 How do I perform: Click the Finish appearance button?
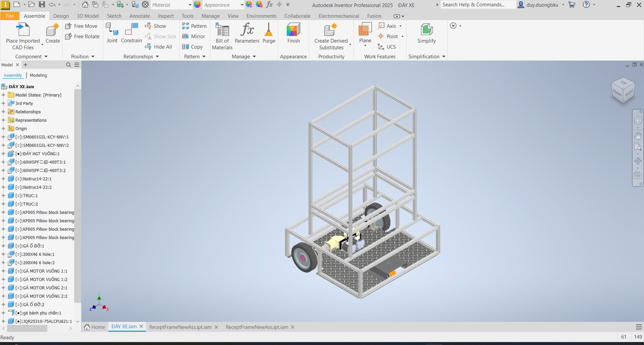point(293,33)
